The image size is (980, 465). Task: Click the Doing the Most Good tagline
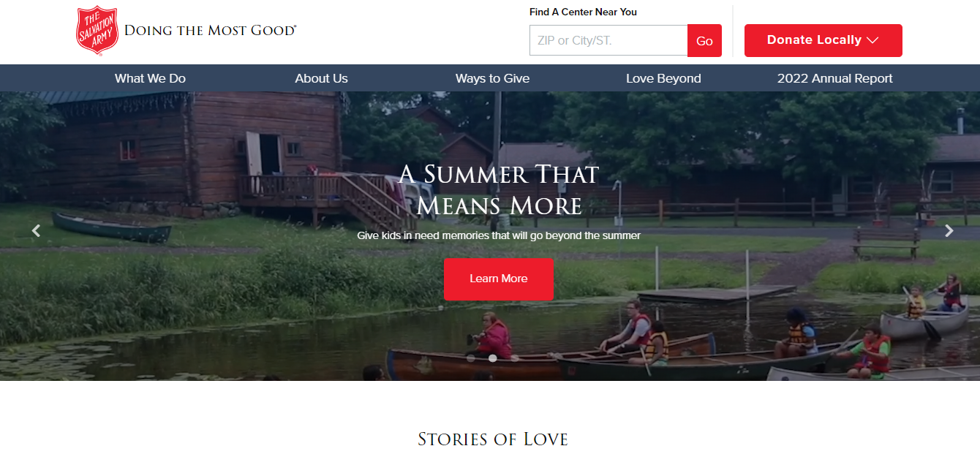pyautogui.click(x=211, y=31)
